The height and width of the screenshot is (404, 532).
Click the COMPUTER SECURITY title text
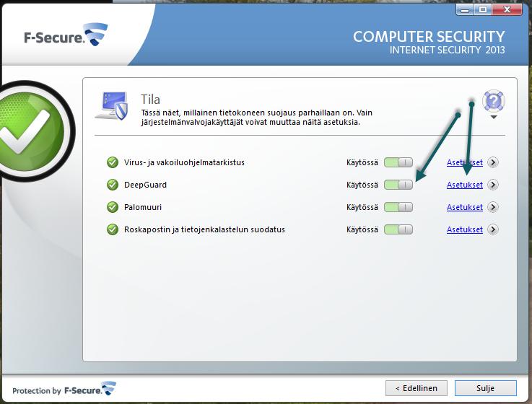(429, 37)
